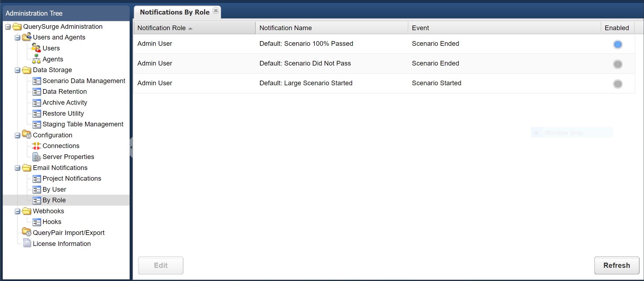This screenshot has width=644, height=281.
Task: Open Data Retention settings
Action: (x=65, y=92)
